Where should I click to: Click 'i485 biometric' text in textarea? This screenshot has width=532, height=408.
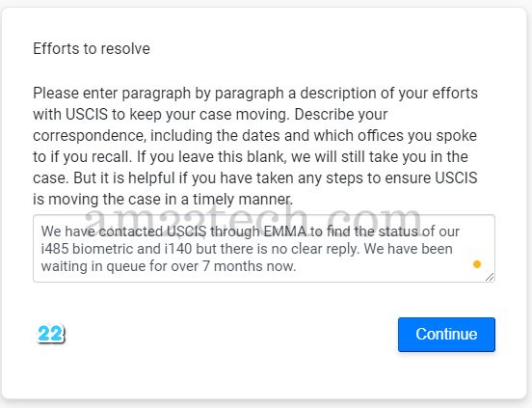87,249
